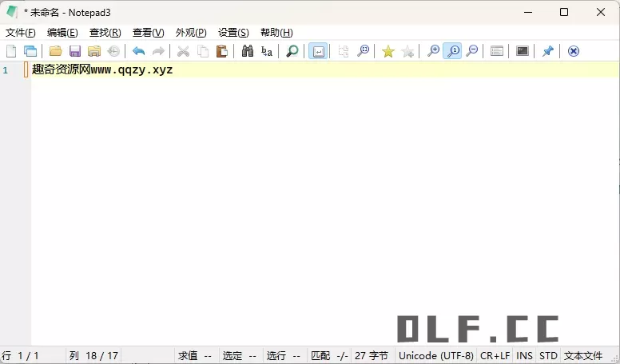620x364 pixels.
Task: Click status bar 选行 field
Action: [x=284, y=356]
